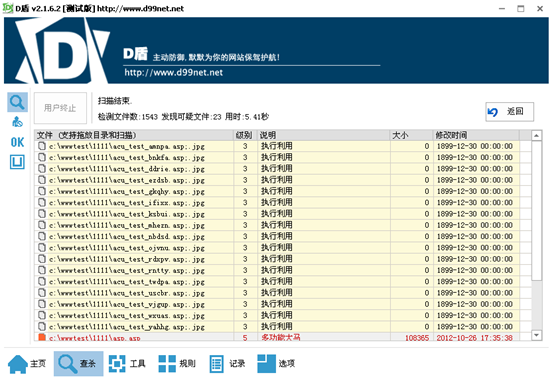The image size is (553, 381).
Task: Click 执行利用 in acu_test_bnkfa row
Action: point(276,157)
